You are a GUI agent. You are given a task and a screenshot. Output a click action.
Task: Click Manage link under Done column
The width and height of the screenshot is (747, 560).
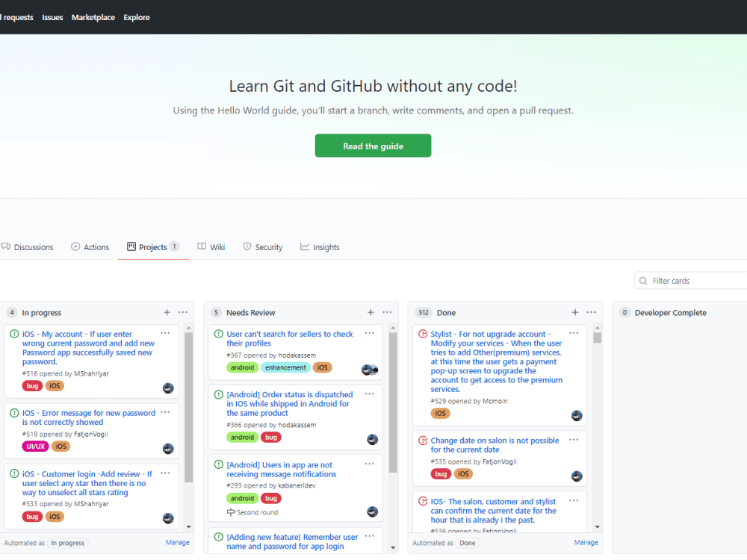(586, 542)
